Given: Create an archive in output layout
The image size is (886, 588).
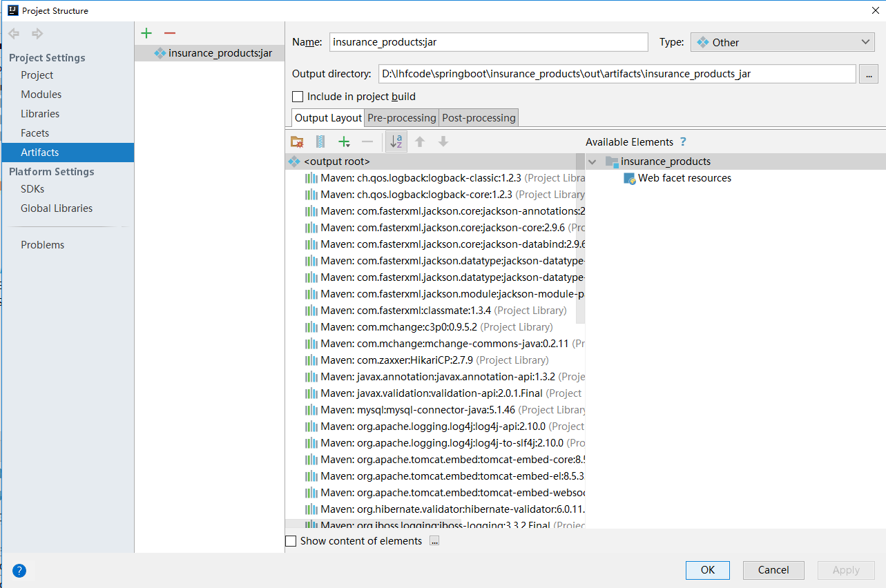Looking at the screenshot, I should point(320,141).
